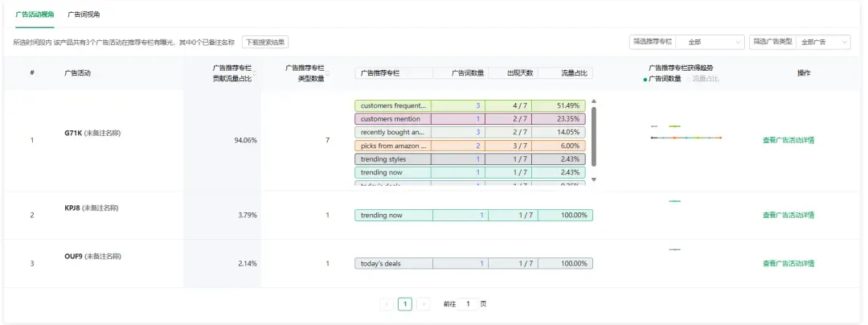
Task: Click the 14.05% traffic share cell
Action: click(559, 132)
